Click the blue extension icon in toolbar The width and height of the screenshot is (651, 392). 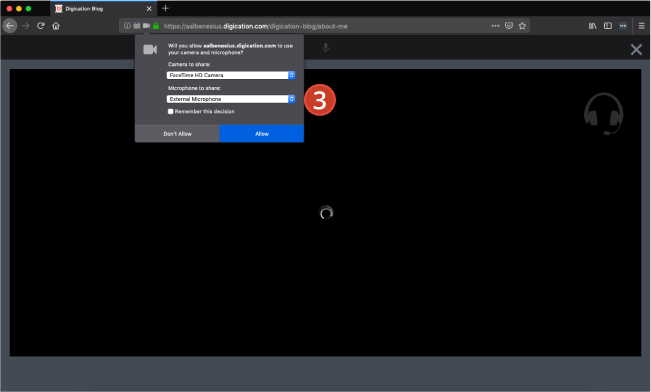point(623,26)
